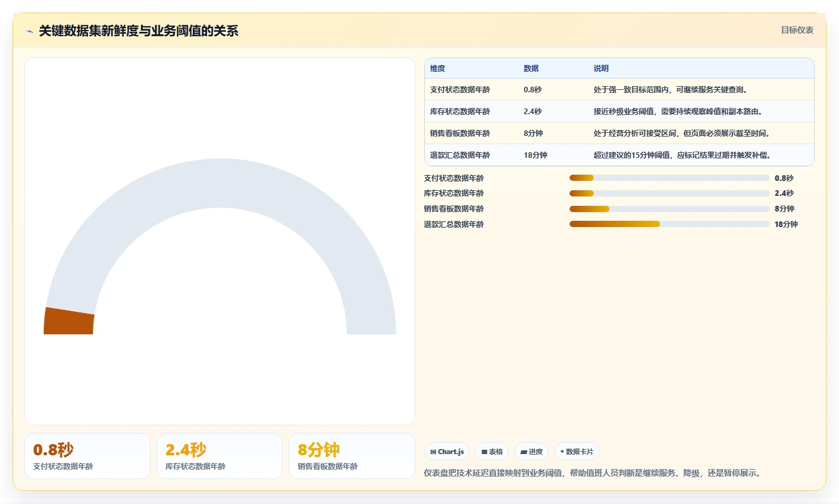Open the 8分钟 销售看板数据年龄 card
The height and width of the screenshot is (504, 839).
coord(352,456)
